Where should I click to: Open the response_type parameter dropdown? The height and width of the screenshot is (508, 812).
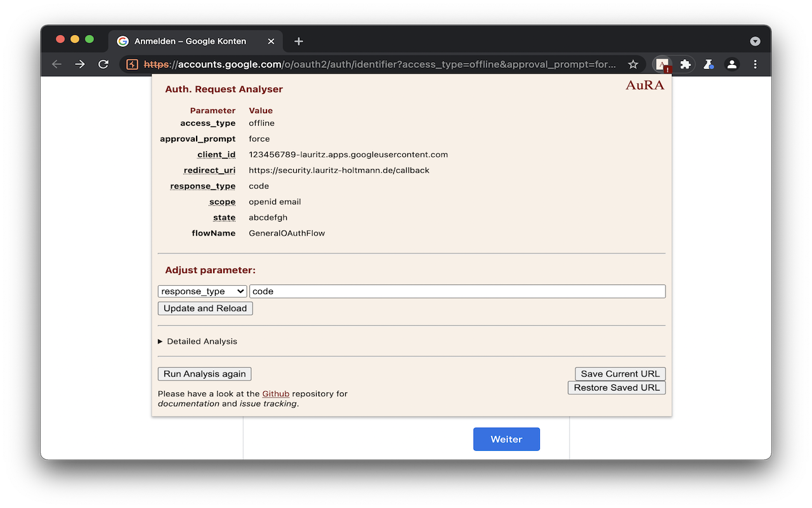coord(202,291)
